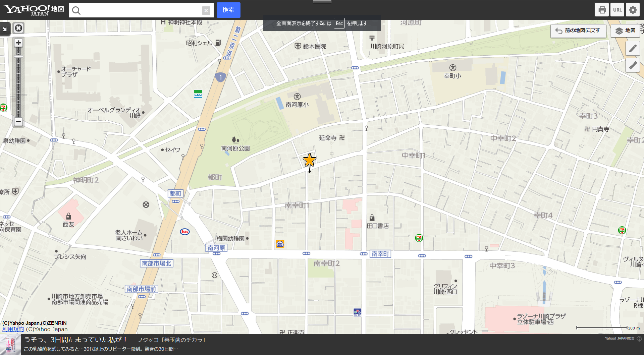This screenshot has width=644, height=362.
Task: Click the Yahoo! JAPAN 地図 logo
Action: point(34,10)
